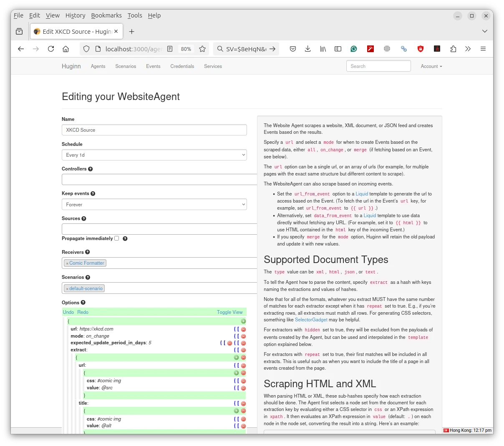Show more toolbar tools overflow
The image size is (504, 446).
[x=468, y=49]
